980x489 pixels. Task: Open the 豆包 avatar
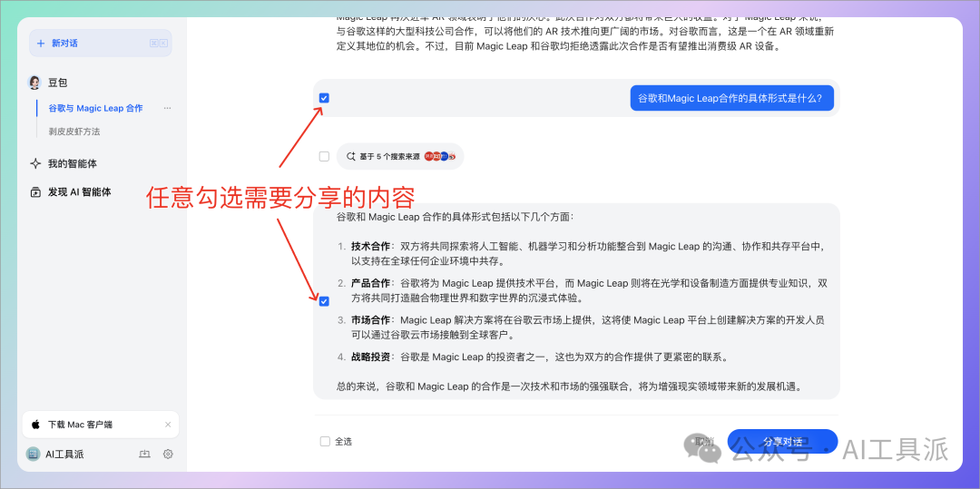(35, 83)
